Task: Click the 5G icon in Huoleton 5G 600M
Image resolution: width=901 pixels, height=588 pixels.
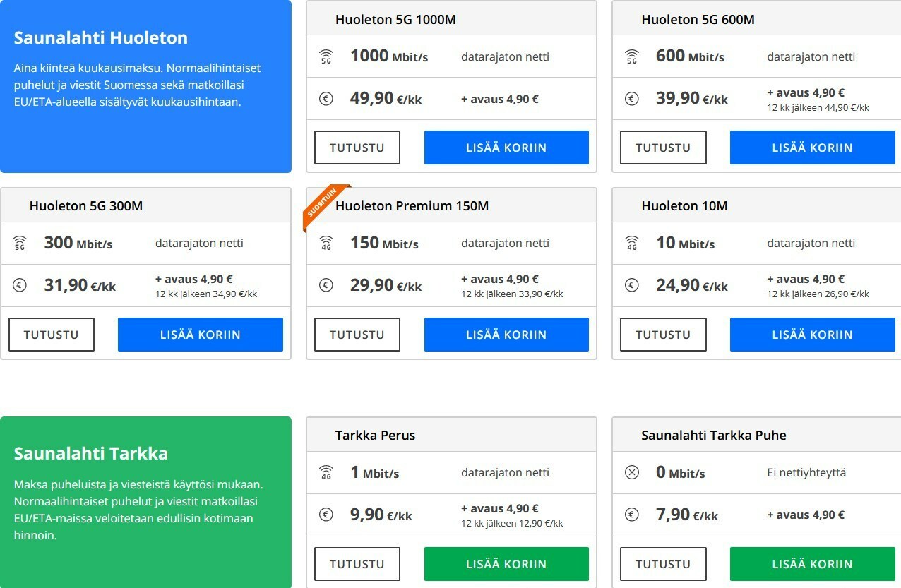Action: click(x=632, y=56)
